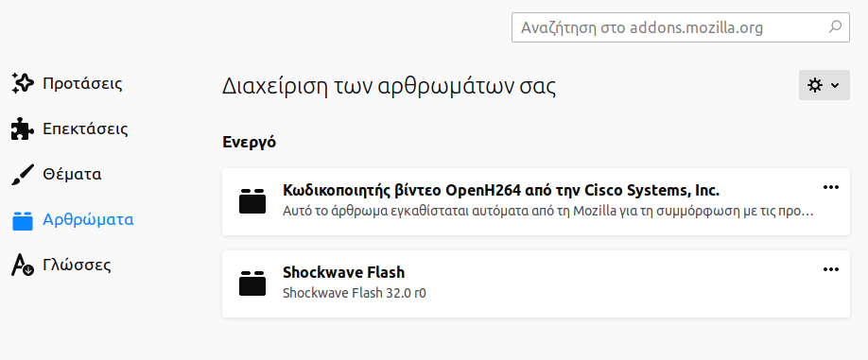The image size is (868, 360).
Task: Expand the chevron next to the gear
Action: coord(835,85)
